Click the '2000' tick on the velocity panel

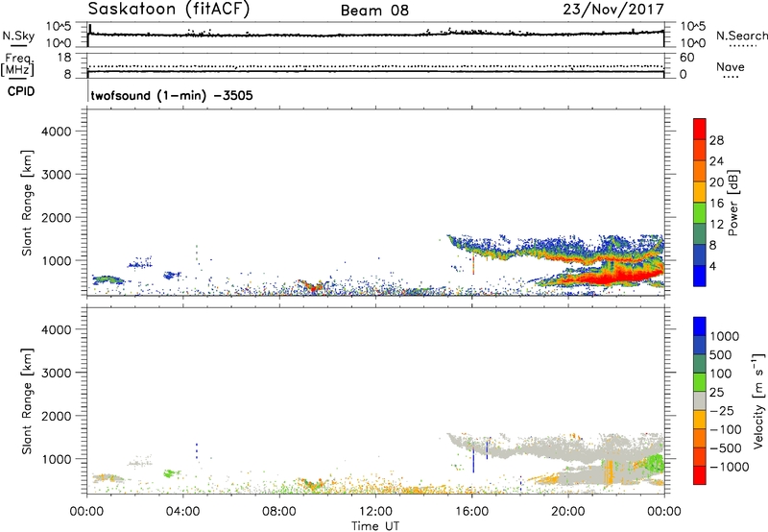click(x=57, y=416)
